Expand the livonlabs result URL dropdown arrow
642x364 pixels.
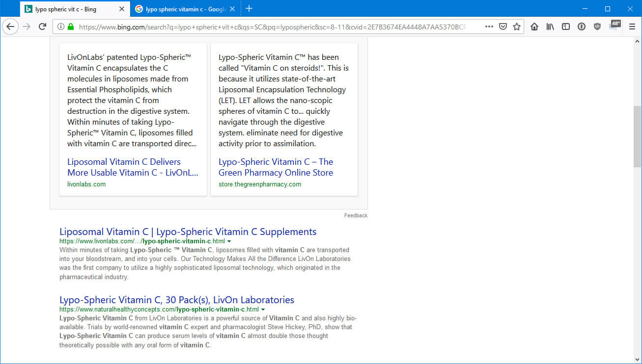[x=229, y=242]
